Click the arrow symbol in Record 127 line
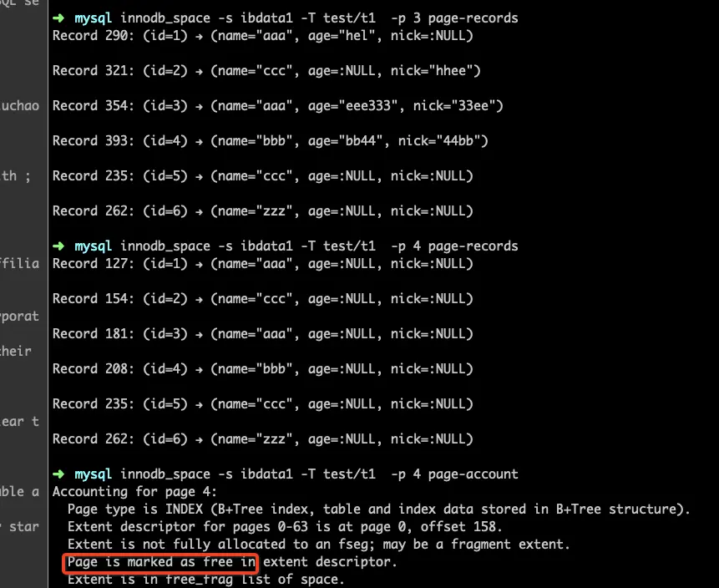 tap(199, 264)
